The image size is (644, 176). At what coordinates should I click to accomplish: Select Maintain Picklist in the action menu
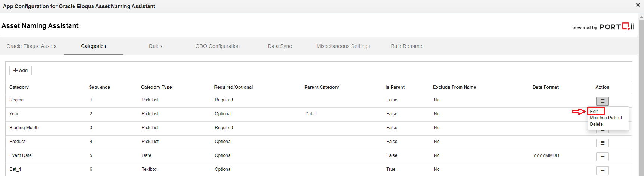click(x=606, y=118)
